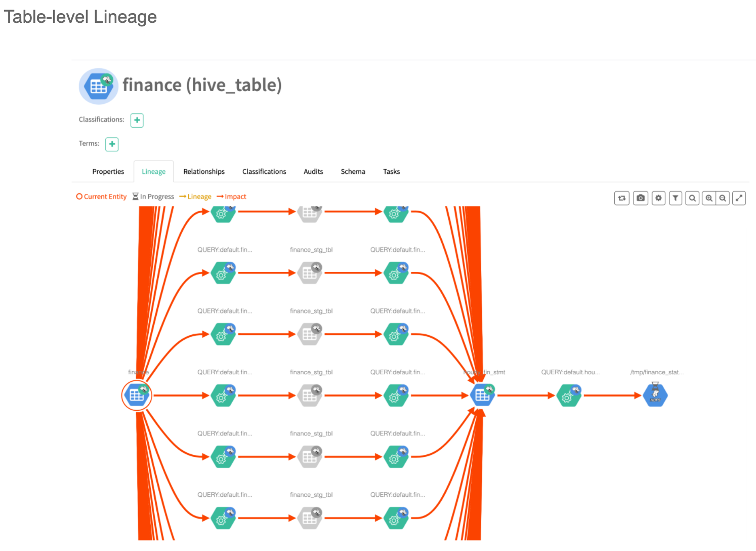The image size is (756, 551).
Task: Expand lineage graph to full screen
Action: click(739, 198)
